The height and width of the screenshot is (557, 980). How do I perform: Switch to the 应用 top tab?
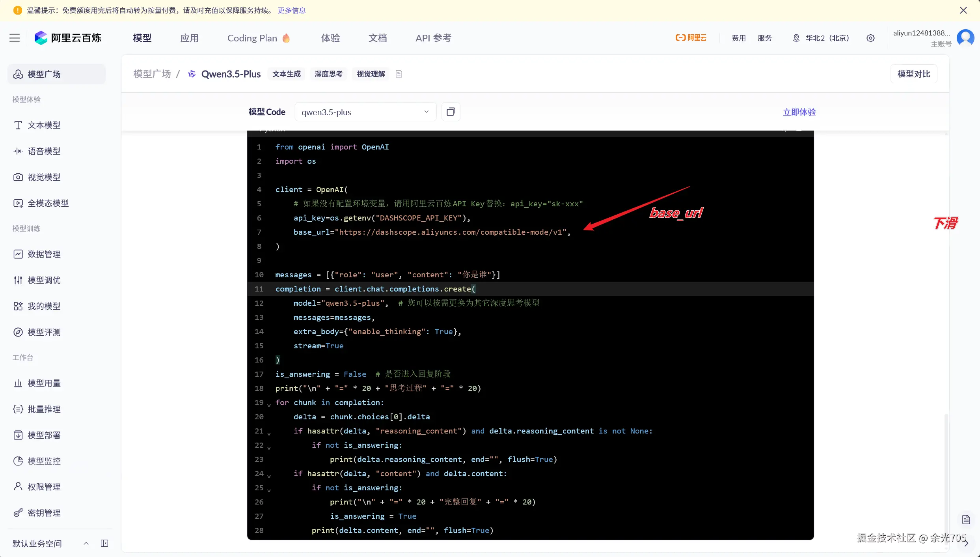tap(189, 38)
